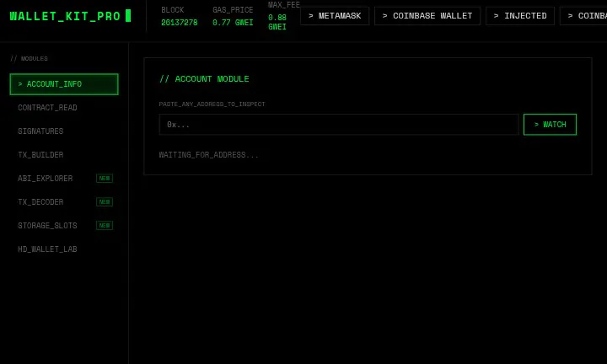The width and height of the screenshot is (607, 364).
Task: Connect with COINBASE WALLET button
Action: (427, 16)
